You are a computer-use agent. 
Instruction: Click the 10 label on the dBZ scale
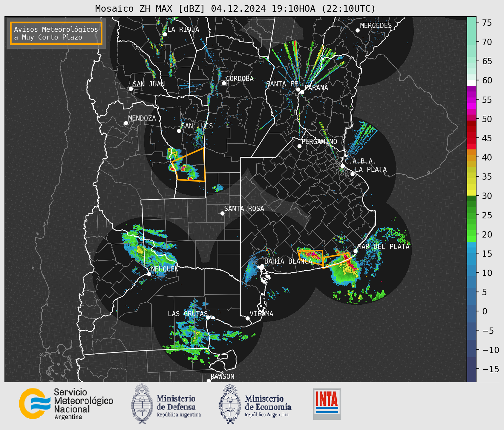point(487,273)
